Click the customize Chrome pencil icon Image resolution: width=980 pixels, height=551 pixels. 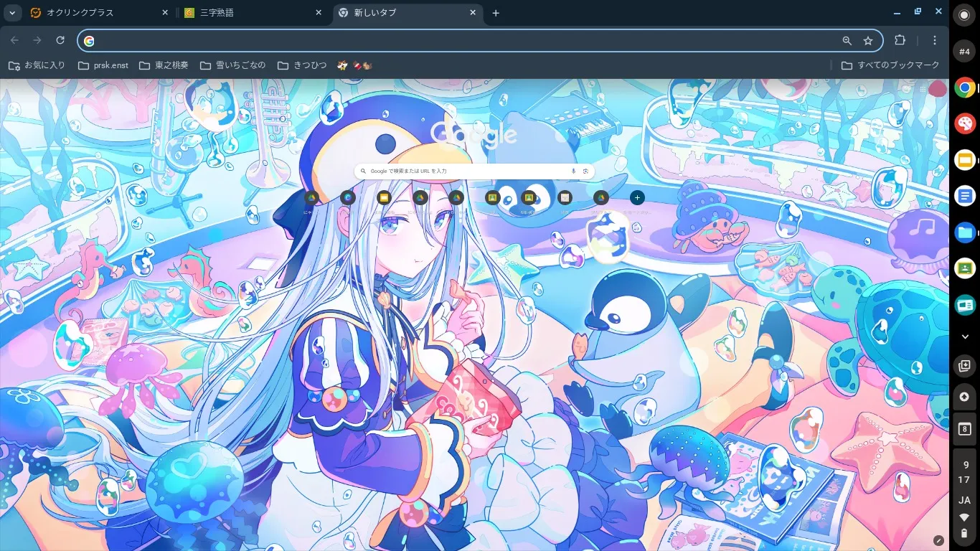[x=938, y=540]
